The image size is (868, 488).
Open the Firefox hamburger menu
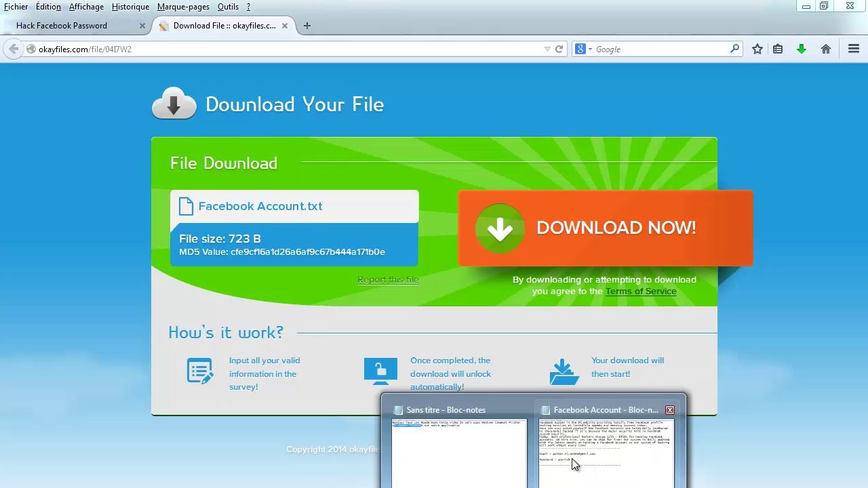[854, 49]
